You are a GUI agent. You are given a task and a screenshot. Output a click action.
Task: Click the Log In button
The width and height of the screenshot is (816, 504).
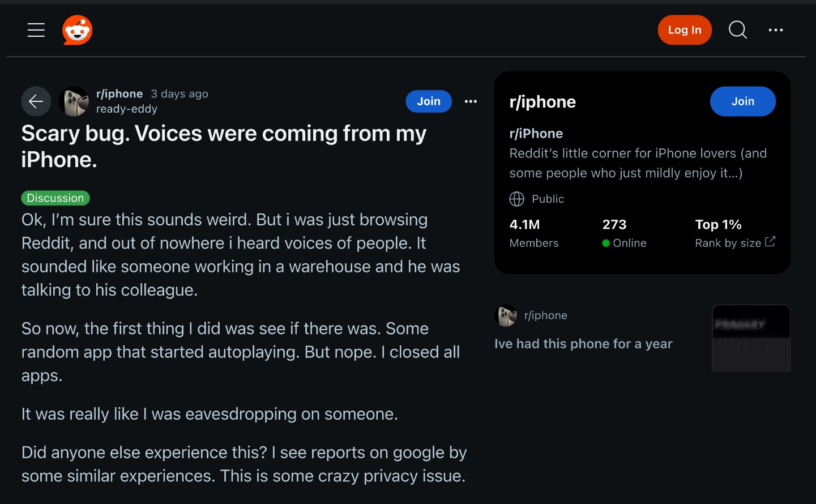click(x=685, y=30)
